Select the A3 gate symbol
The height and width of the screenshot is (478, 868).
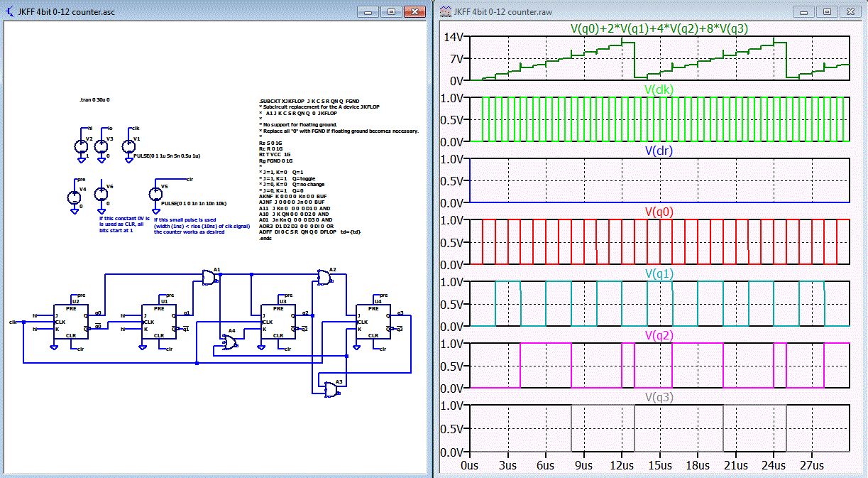point(331,390)
